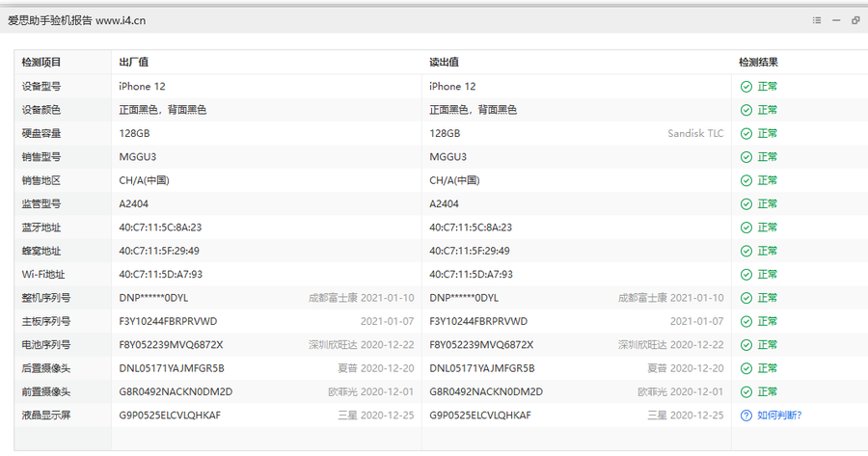Select the 硬盘容量 row label
The image size is (868, 456).
41,133
